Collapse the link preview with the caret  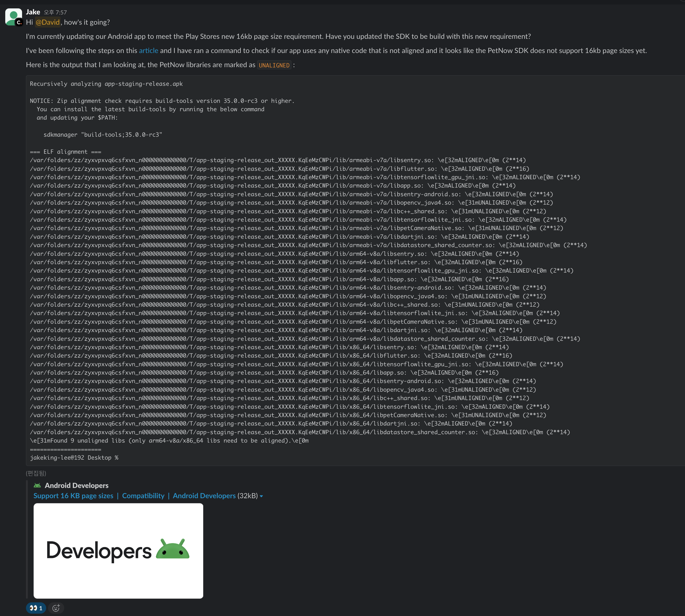point(261,496)
